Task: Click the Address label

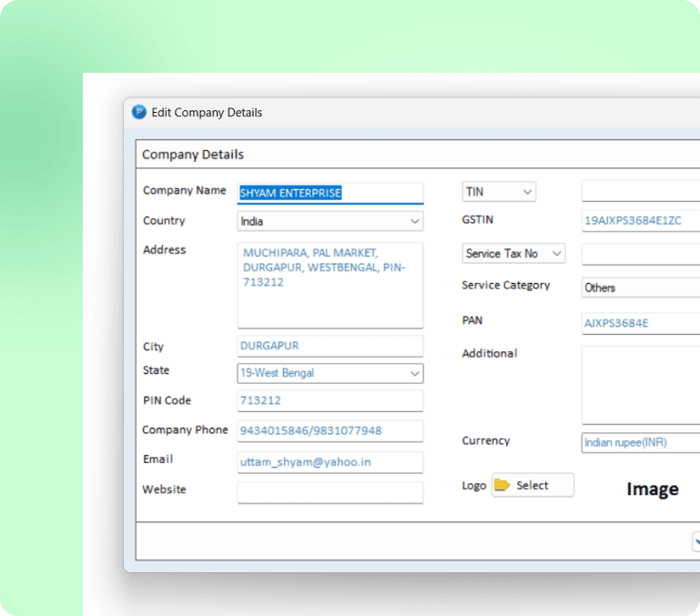Action: (x=164, y=249)
